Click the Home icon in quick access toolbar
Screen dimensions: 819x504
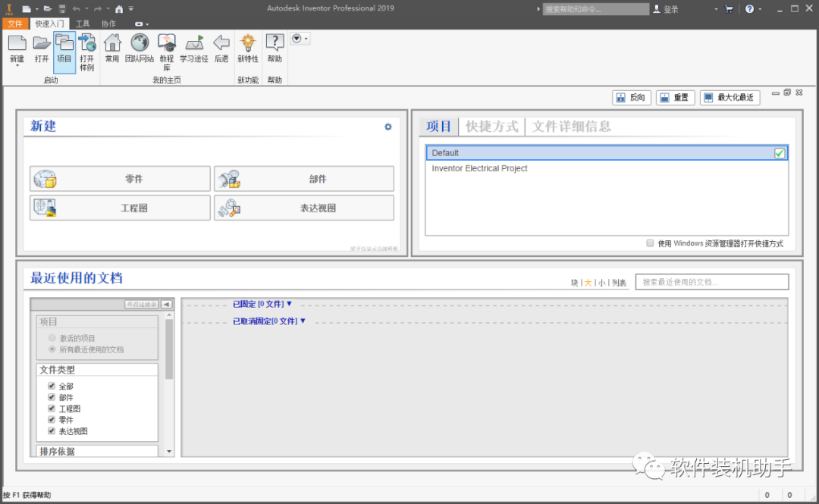tap(119, 9)
